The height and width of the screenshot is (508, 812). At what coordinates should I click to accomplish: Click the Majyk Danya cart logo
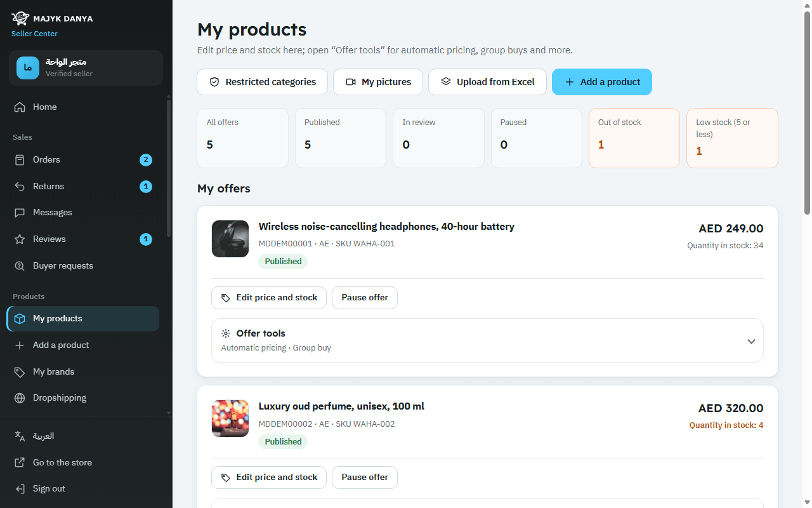click(x=20, y=18)
